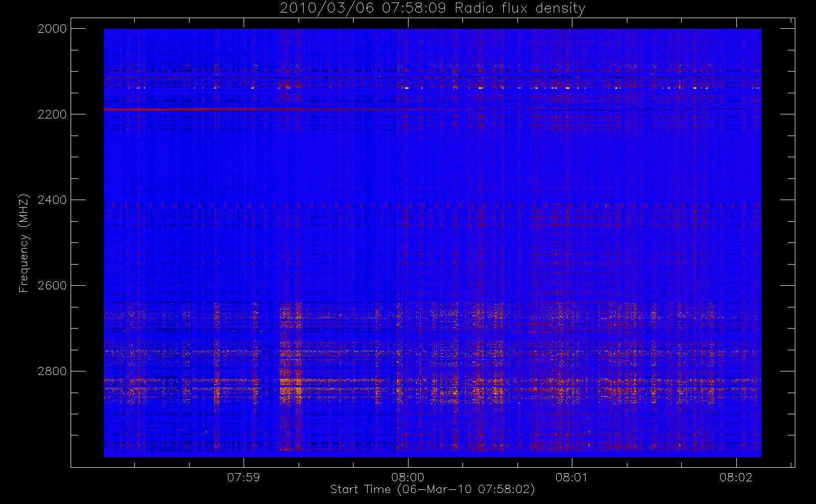Image resolution: width=816 pixels, height=504 pixels.
Task: Select the "Frequency (MHZ)" y-axis label
Action: [x=23, y=243]
